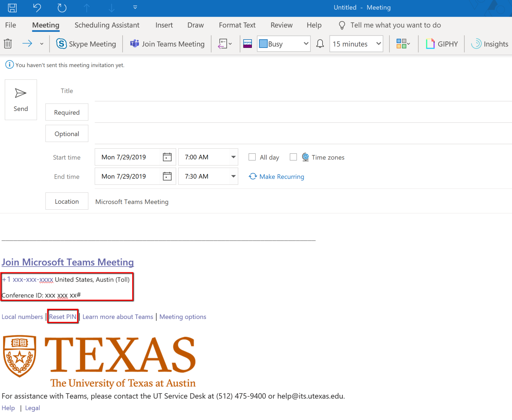Open the 15 minutes reminder dropdown
Viewport: 512px width, 420px height.
(379, 44)
